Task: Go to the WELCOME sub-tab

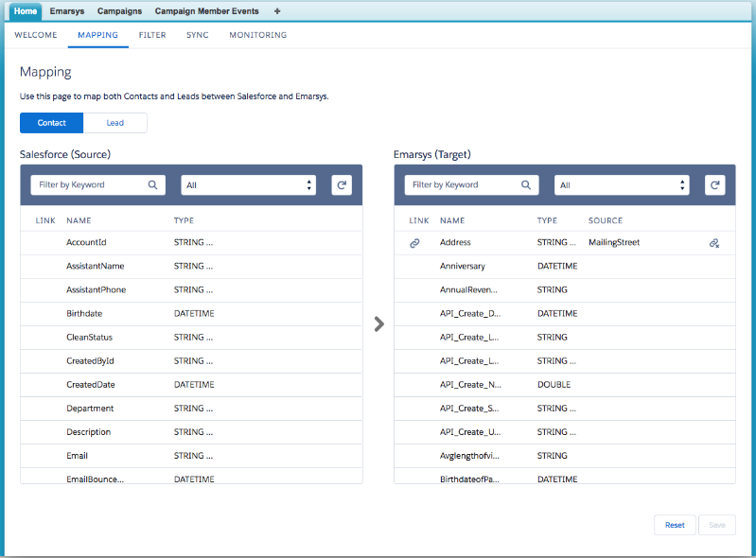Action: coord(36,35)
